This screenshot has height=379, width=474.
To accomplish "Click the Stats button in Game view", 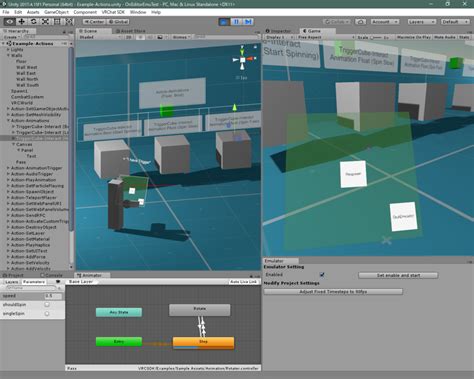I will pos(464,37).
